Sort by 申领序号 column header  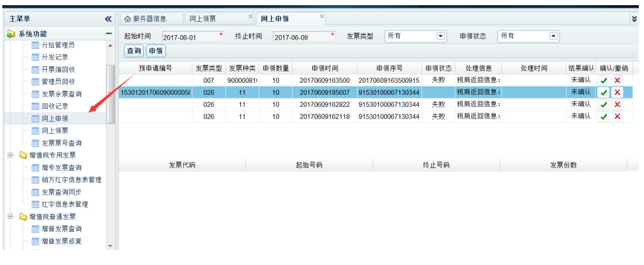tap(389, 68)
